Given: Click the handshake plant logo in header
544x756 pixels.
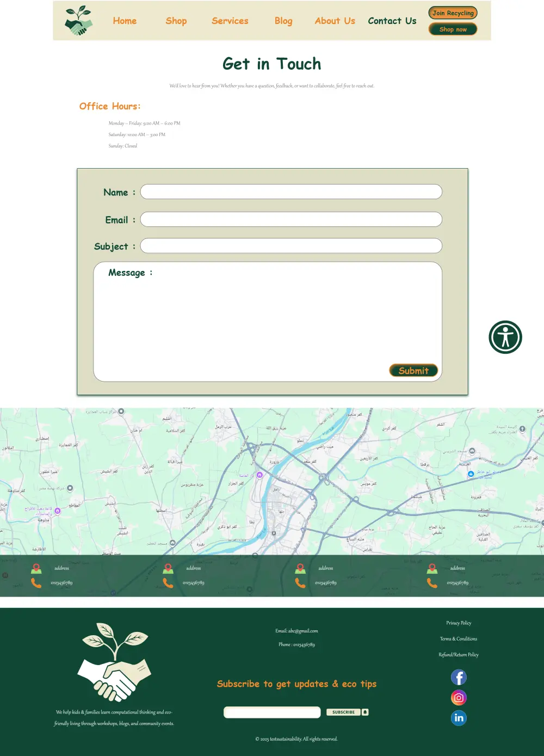Looking at the screenshot, I should 79,21.
